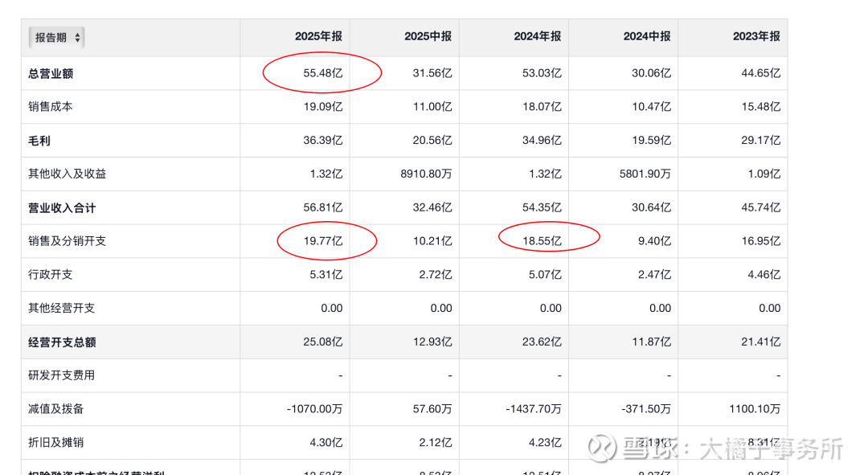Choose the 2024年报 column header

[537, 36]
